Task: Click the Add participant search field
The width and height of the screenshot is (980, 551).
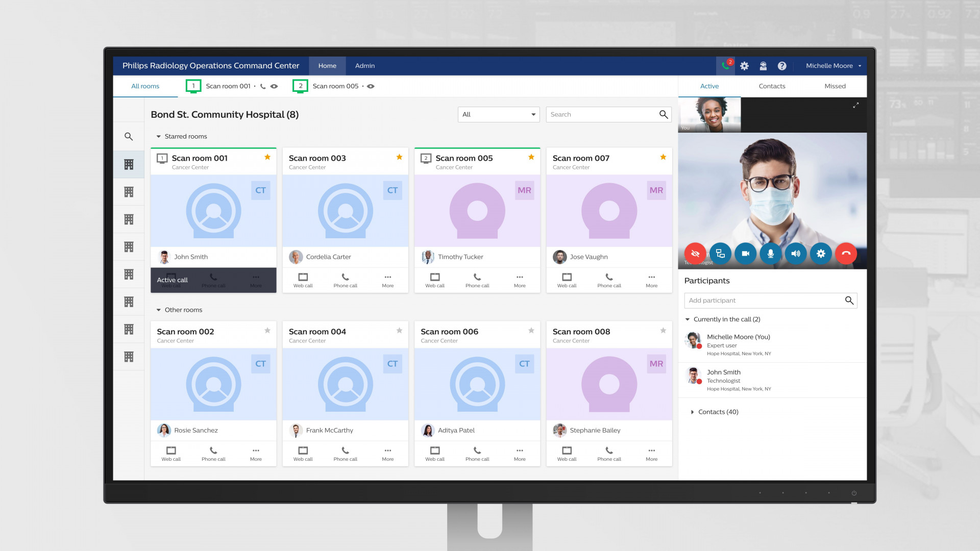Action: 763,300
